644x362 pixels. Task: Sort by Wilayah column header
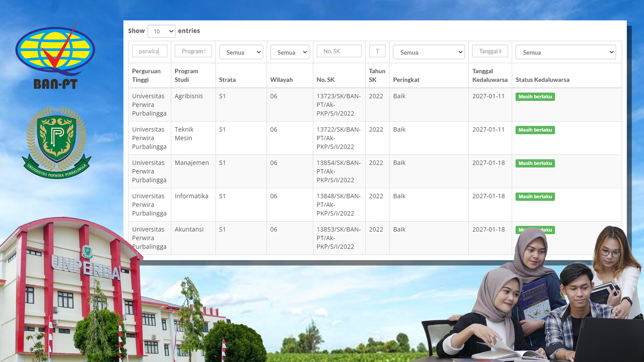[290, 75]
